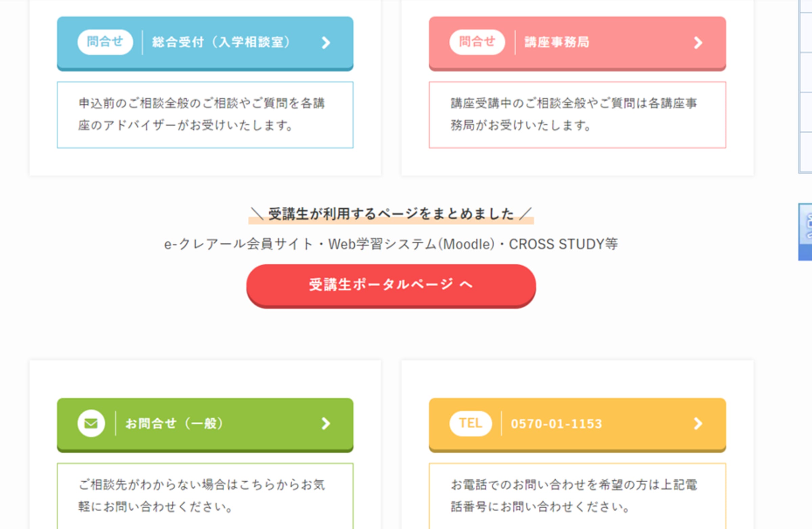Click the 問合せ badge on the blue button
812x529 pixels.
(105, 42)
